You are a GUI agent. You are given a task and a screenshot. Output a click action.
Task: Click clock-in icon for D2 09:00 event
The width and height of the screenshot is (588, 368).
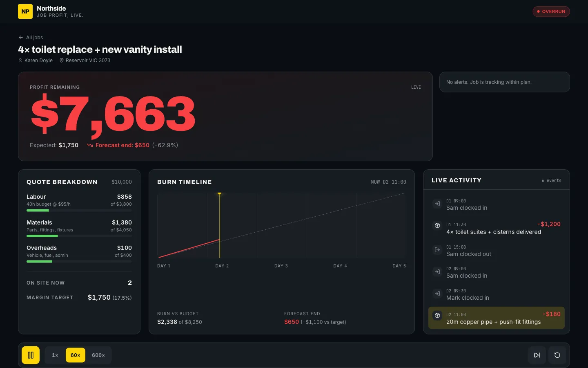pos(437,272)
